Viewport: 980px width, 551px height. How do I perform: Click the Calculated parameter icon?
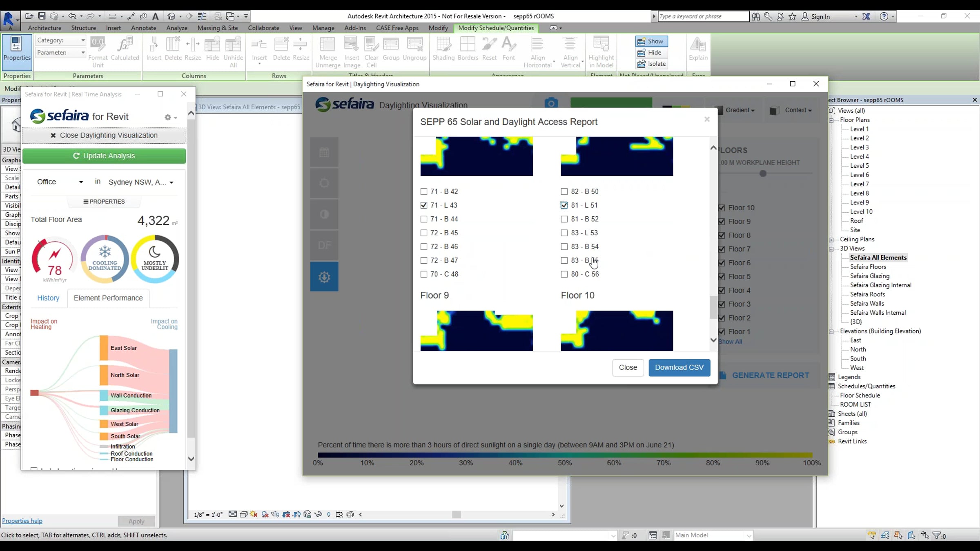click(x=125, y=49)
